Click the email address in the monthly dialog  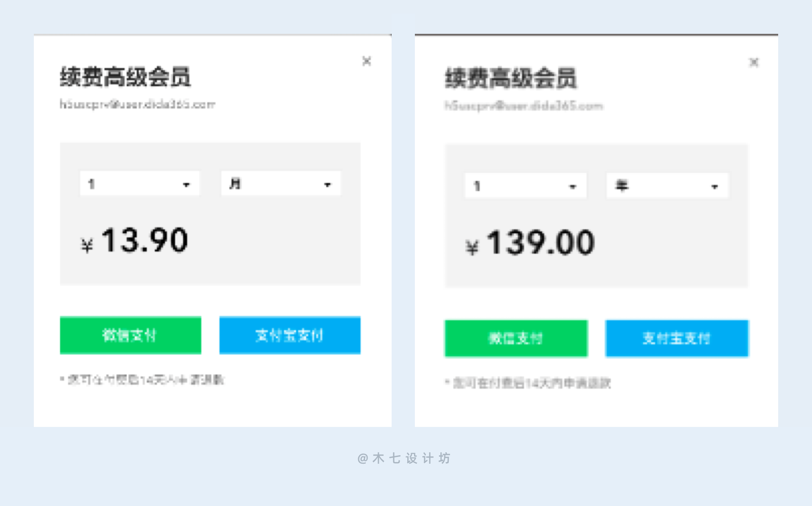(x=137, y=104)
